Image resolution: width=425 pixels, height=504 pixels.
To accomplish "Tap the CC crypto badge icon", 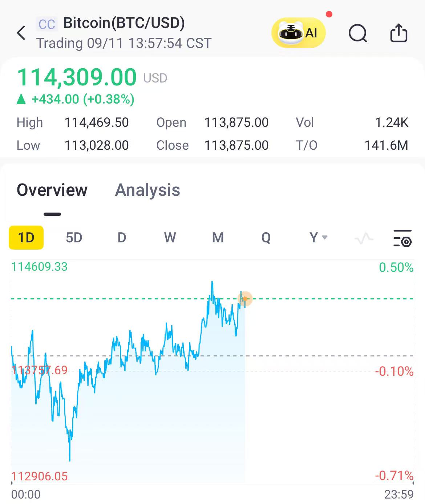I will point(47,24).
